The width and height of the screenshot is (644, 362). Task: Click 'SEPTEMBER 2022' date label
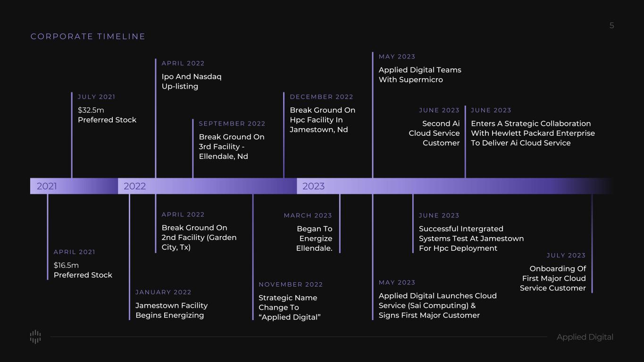click(x=232, y=123)
